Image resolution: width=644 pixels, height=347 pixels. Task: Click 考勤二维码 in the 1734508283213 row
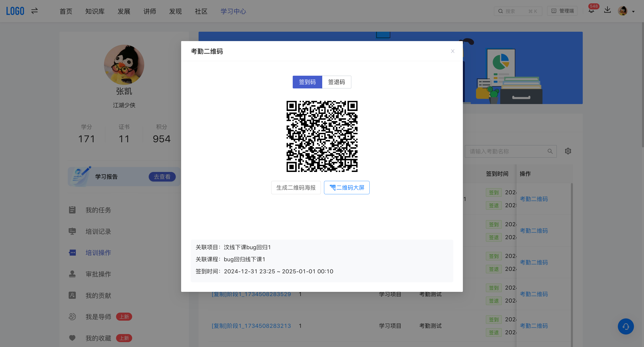pyautogui.click(x=534, y=326)
